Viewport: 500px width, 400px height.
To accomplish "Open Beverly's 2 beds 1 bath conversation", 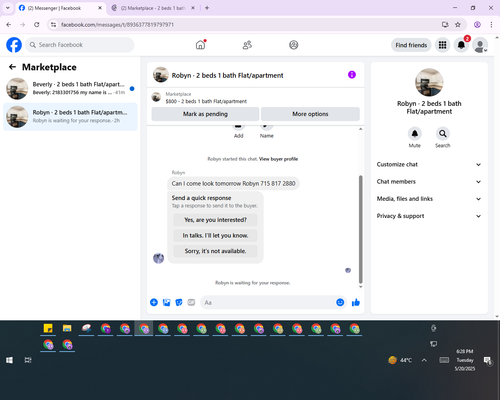I will 70,88.
